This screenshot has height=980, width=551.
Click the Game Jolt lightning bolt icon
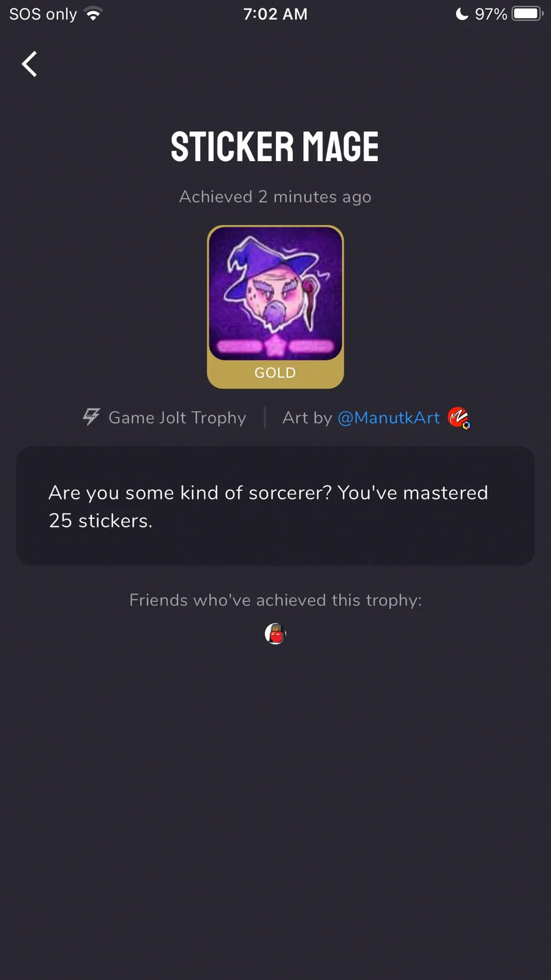click(91, 417)
